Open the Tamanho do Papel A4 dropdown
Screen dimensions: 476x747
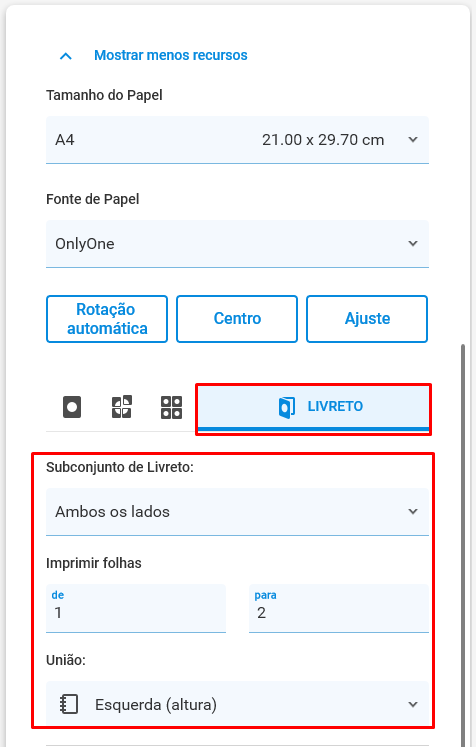point(237,140)
